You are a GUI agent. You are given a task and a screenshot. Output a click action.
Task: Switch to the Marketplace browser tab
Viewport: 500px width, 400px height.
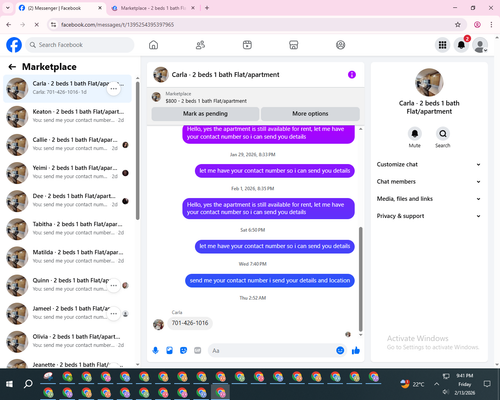153,8
